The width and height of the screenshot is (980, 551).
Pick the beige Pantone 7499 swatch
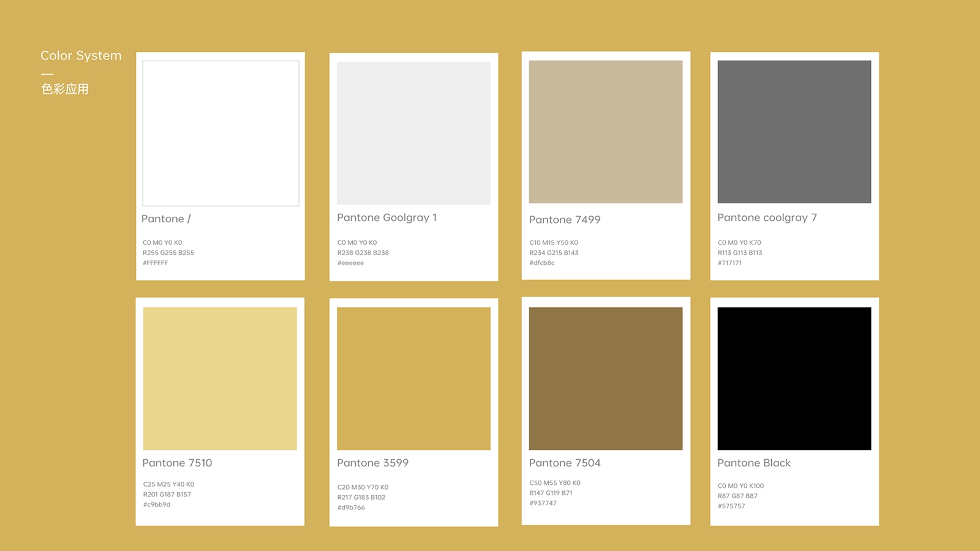tap(606, 132)
